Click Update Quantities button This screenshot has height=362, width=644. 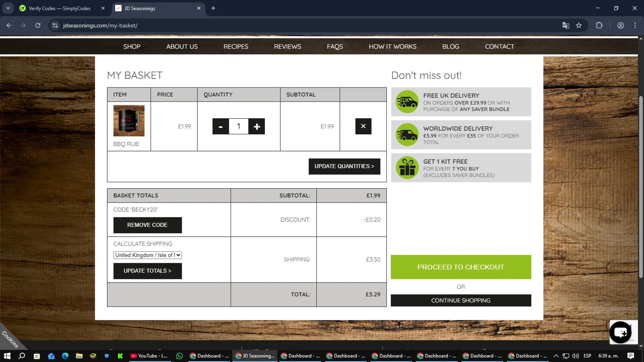click(344, 166)
